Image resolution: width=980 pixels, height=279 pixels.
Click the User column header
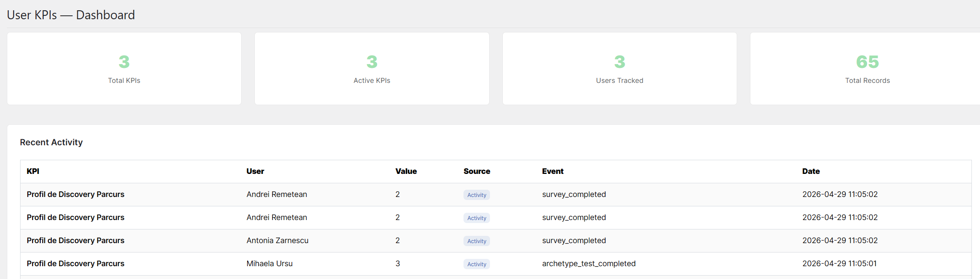(255, 171)
